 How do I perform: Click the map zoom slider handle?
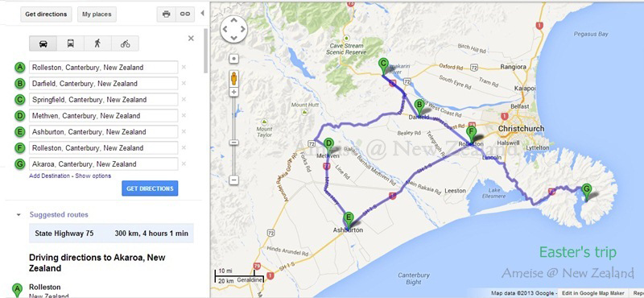233,143
